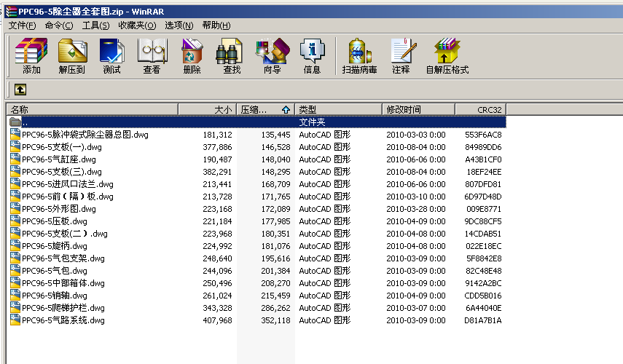Select PPC96-5前(隔)板.dwg file
Image resolution: width=623 pixels, height=364 pixels.
coord(68,197)
